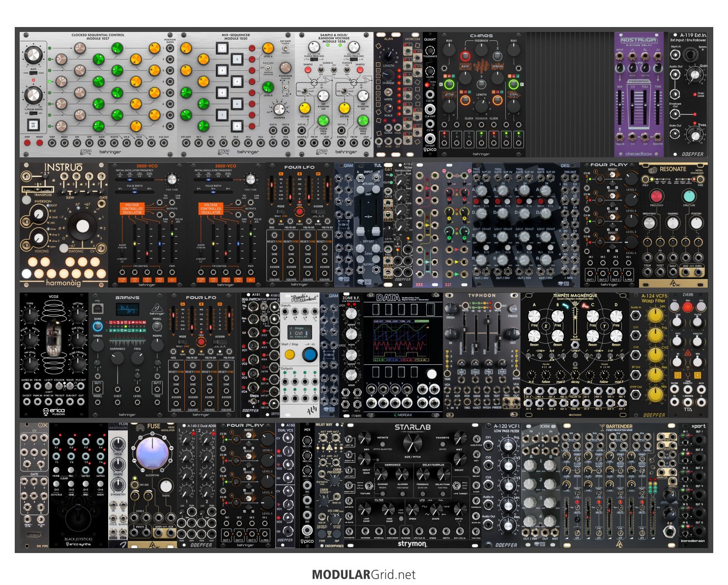This screenshot has width=728, height=585.
Task: Open the Erica Fusion VCO2 module
Action: [54, 355]
